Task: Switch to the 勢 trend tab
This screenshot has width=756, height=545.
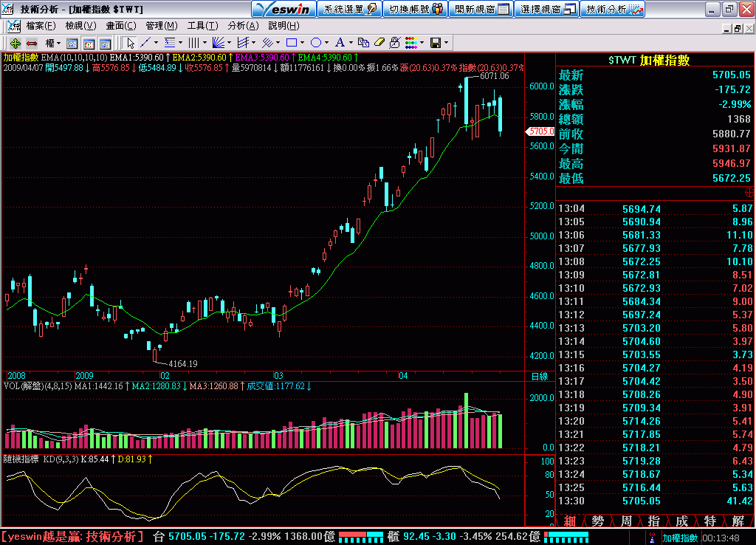Action: (597, 521)
